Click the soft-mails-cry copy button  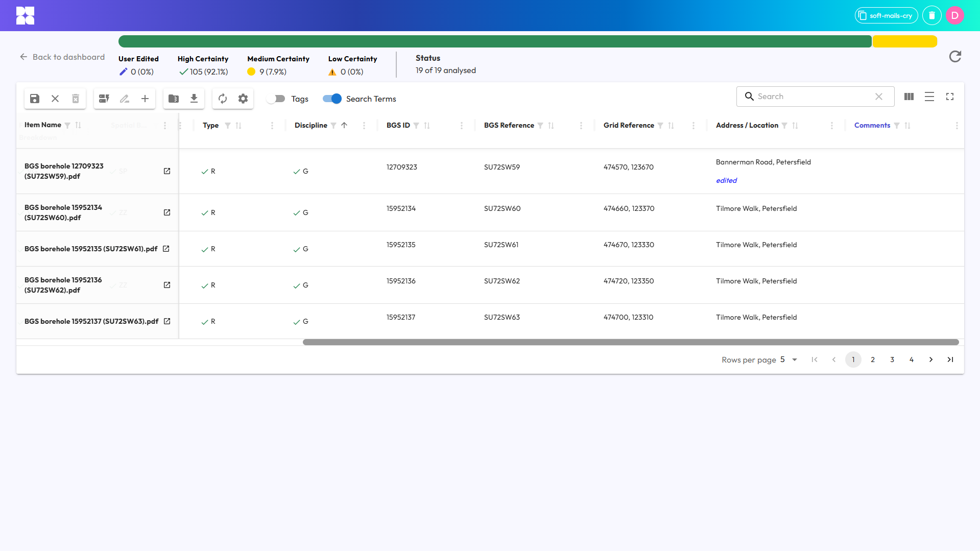pyautogui.click(x=886, y=16)
